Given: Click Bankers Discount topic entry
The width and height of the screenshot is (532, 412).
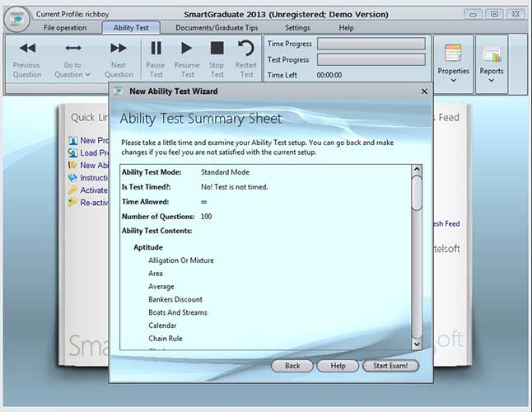Looking at the screenshot, I should point(175,299).
